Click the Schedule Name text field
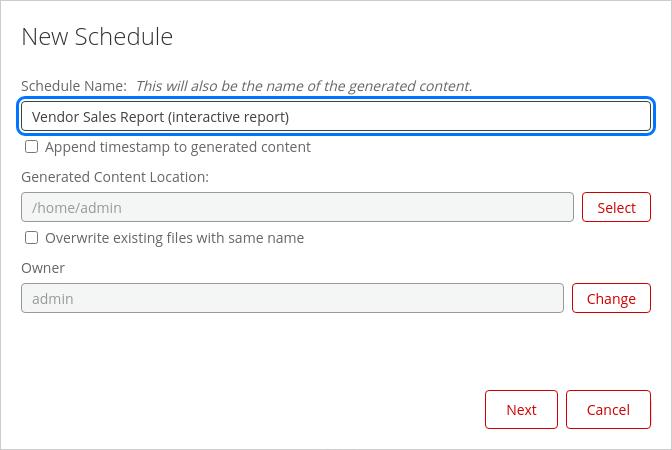672x450 pixels. [x=336, y=117]
